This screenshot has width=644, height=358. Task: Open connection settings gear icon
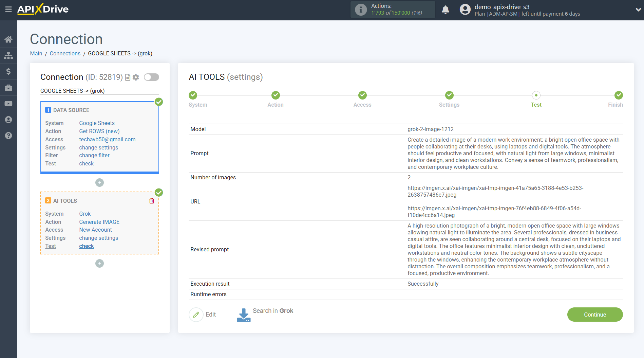click(x=136, y=77)
